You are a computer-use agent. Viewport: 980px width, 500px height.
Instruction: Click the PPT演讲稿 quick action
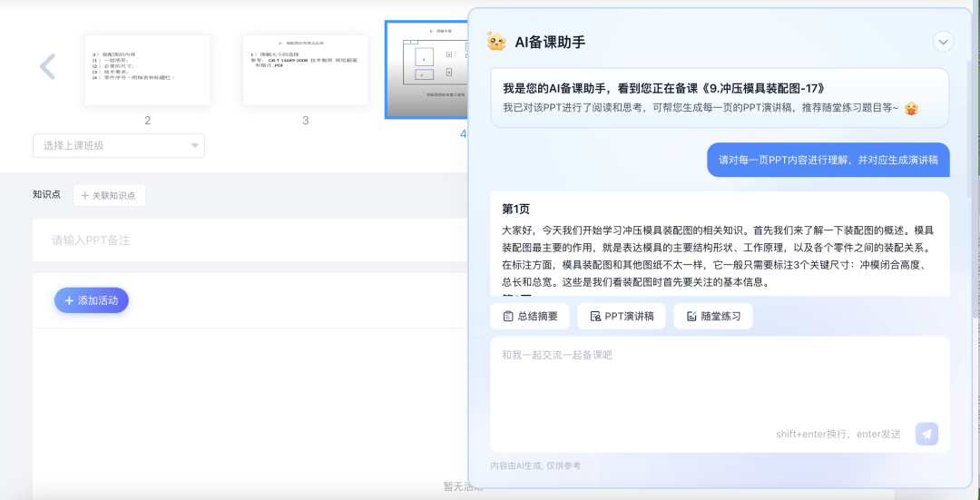click(x=622, y=317)
